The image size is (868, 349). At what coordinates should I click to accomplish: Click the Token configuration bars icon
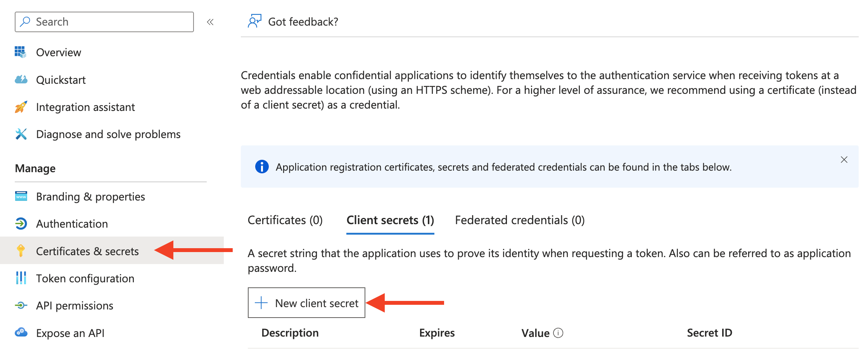tap(21, 278)
